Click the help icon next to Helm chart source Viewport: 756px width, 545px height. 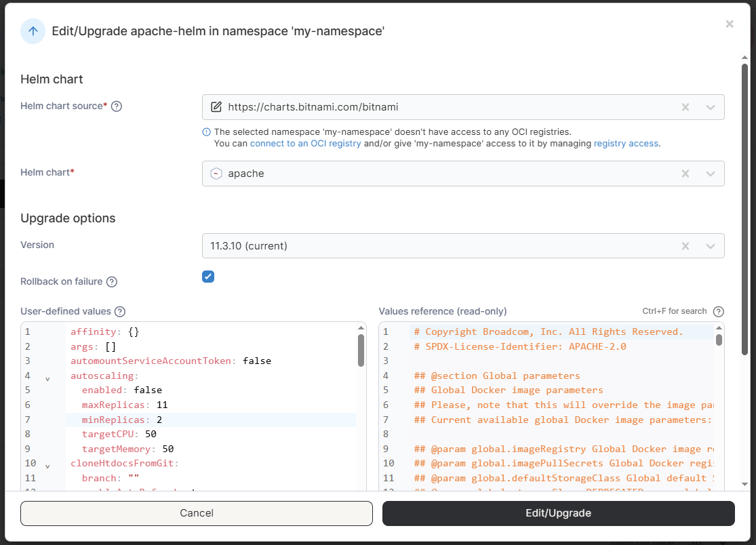[x=117, y=106]
